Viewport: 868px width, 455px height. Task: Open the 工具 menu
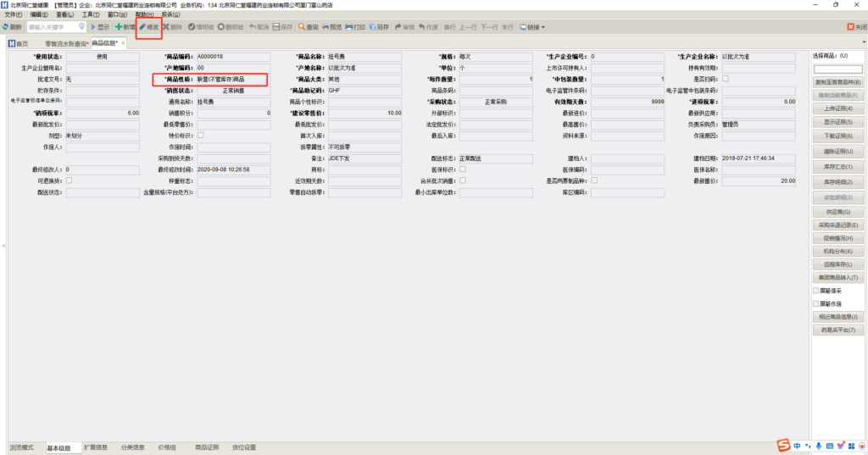[91, 14]
